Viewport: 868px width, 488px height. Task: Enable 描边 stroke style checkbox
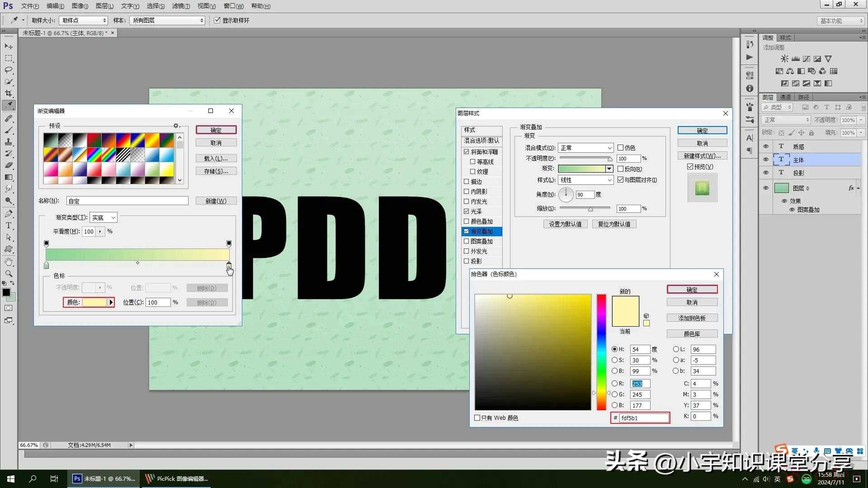466,182
